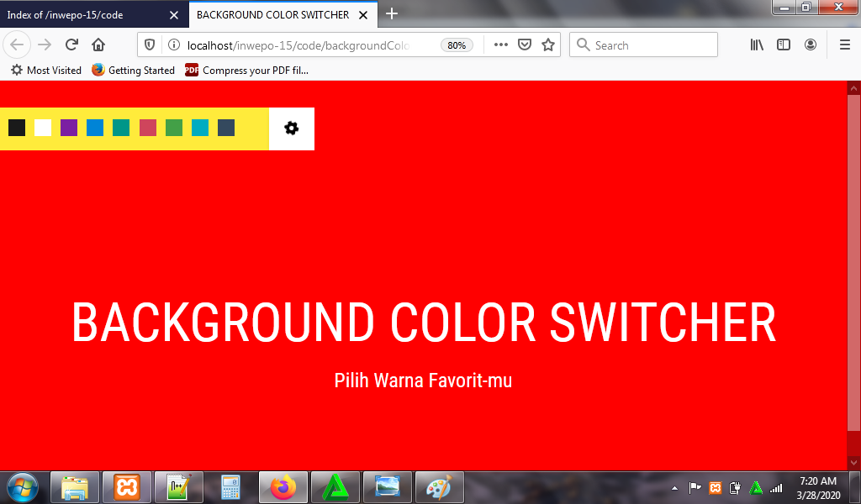Select the cyan color swatch
The width and height of the screenshot is (861, 504).
pyautogui.click(x=200, y=128)
